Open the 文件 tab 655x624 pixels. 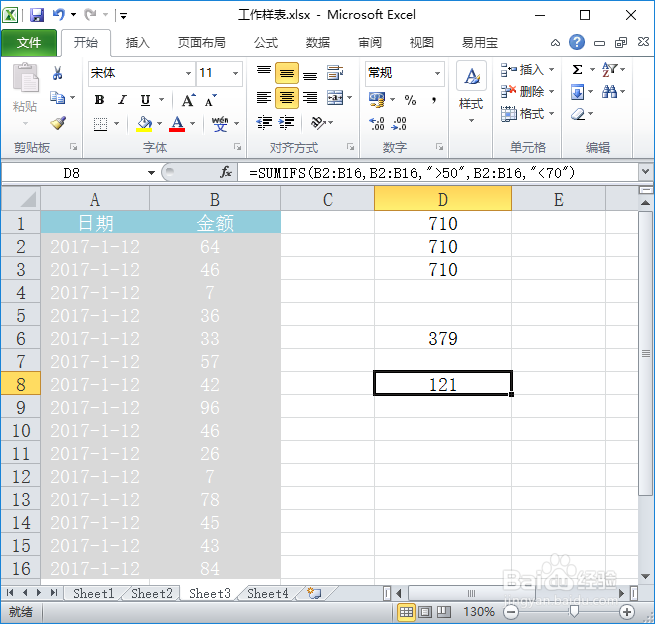coord(29,42)
